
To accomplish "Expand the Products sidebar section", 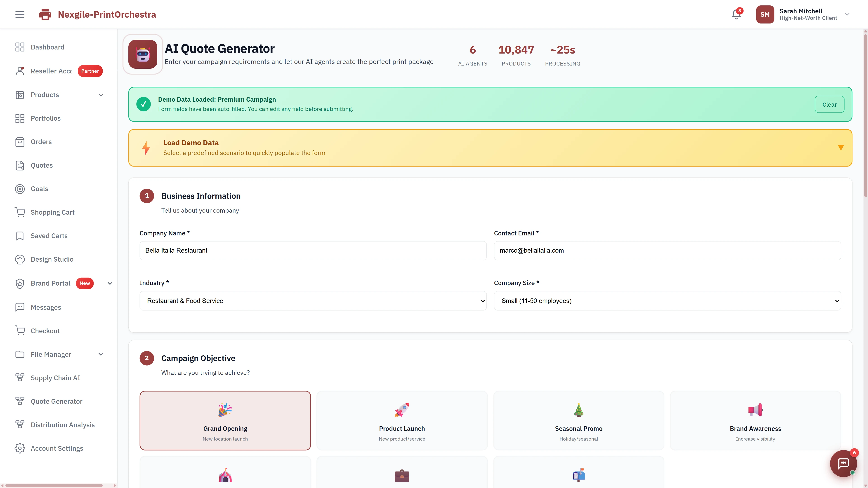I will point(101,95).
